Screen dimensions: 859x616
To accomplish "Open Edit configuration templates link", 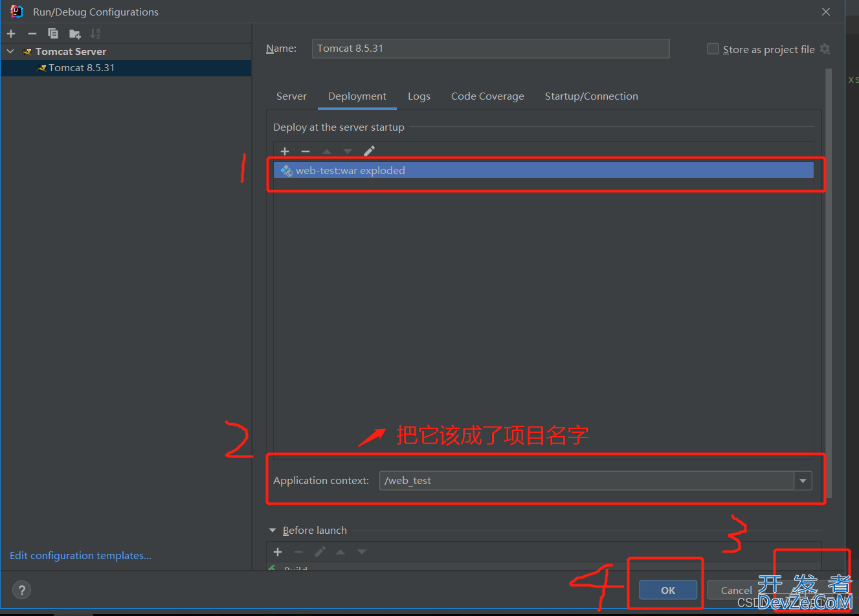I will pyautogui.click(x=80, y=556).
